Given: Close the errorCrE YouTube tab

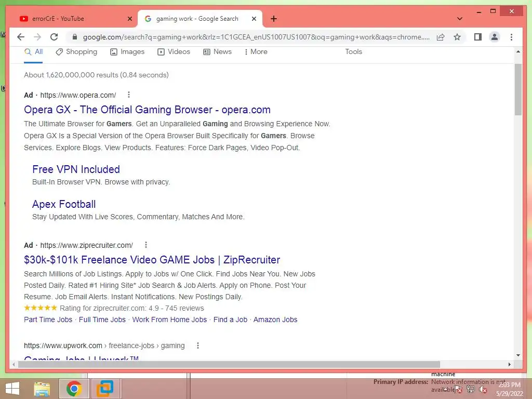Looking at the screenshot, I should pyautogui.click(x=129, y=19).
